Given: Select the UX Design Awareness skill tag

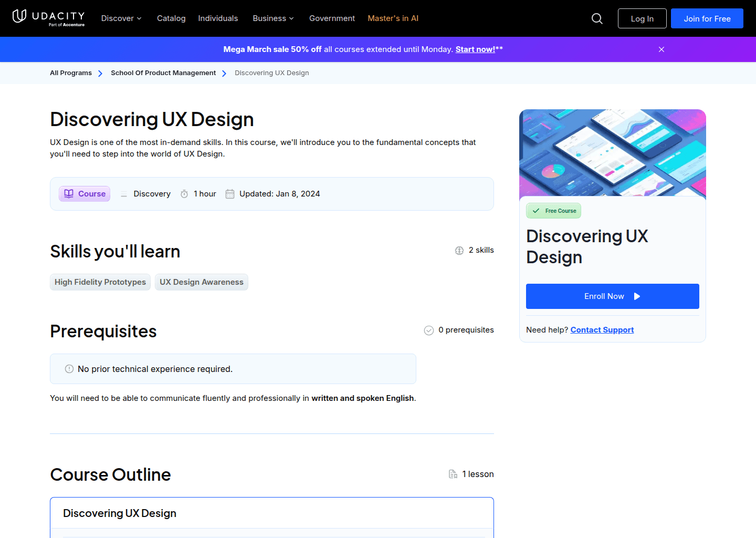Looking at the screenshot, I should pyautogui.click(x=201, y=282).
